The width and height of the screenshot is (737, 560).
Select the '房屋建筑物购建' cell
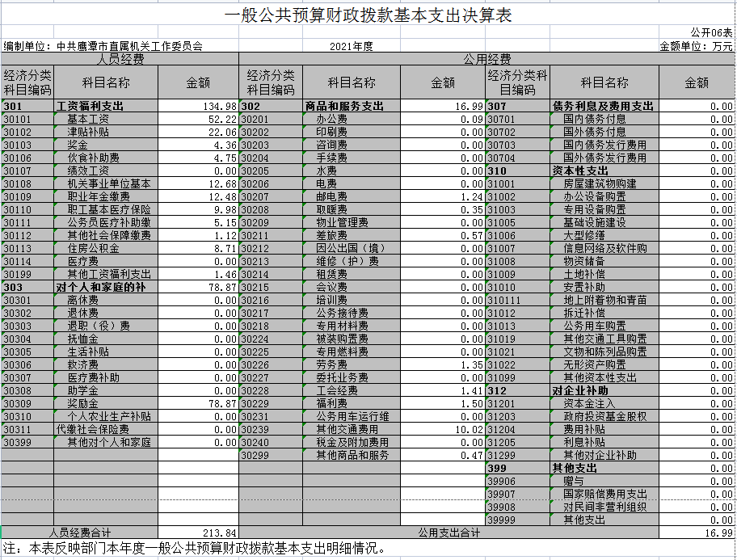pyautogui.click(x=604, y=183)
